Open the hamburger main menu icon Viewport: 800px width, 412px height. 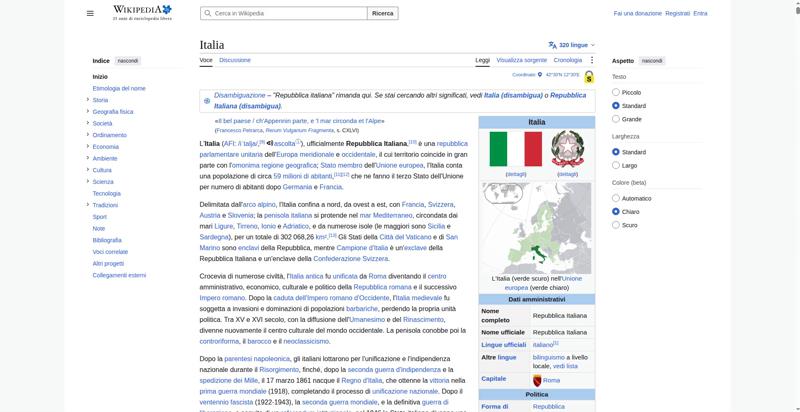pyautogui.click(x=90, y=13)
